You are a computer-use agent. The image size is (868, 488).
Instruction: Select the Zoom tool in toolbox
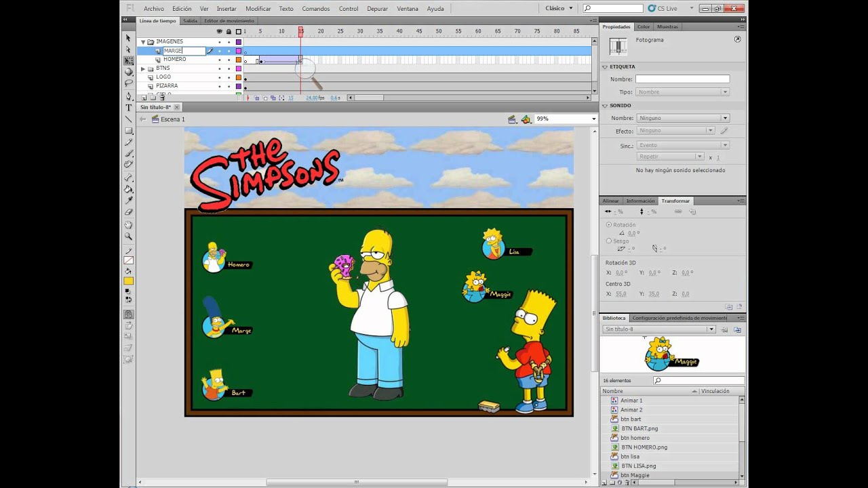coord(128,237)
